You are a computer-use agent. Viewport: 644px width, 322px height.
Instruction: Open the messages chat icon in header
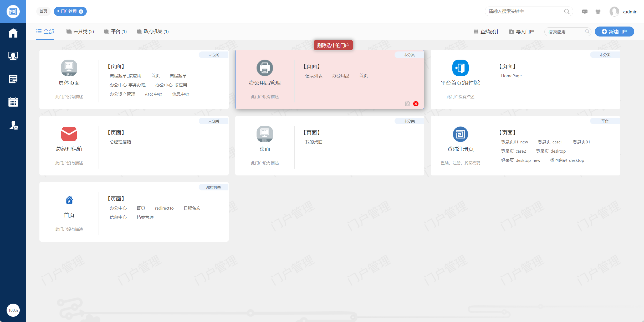pos(585,12)
